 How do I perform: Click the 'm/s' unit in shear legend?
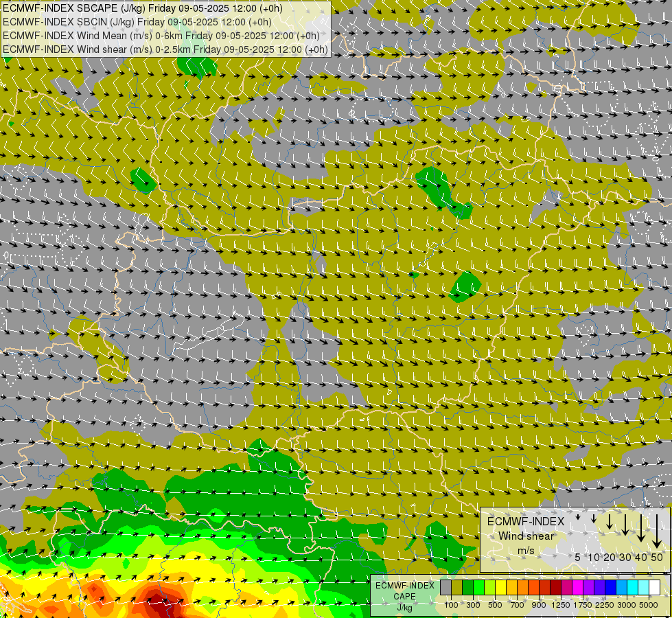[526, 551]
